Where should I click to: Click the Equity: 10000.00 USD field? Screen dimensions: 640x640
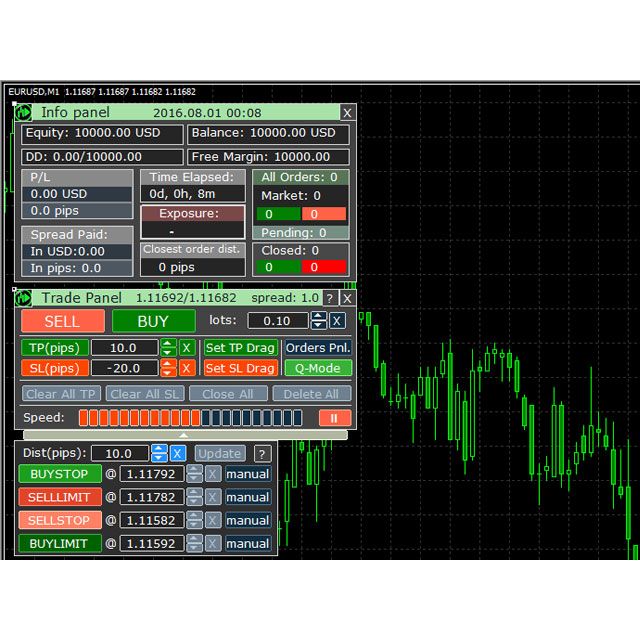[x=102, y=133]
